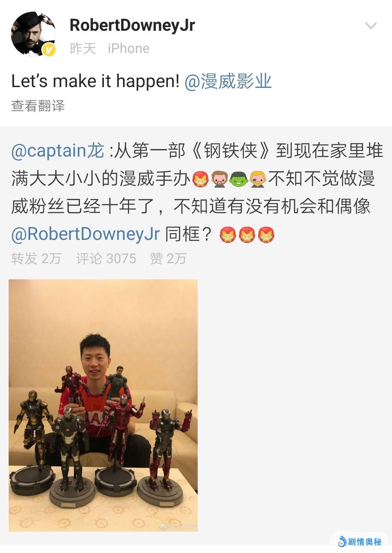Open the @captain龙 mention link
The image size is (392, 553).
pos(58,151)
